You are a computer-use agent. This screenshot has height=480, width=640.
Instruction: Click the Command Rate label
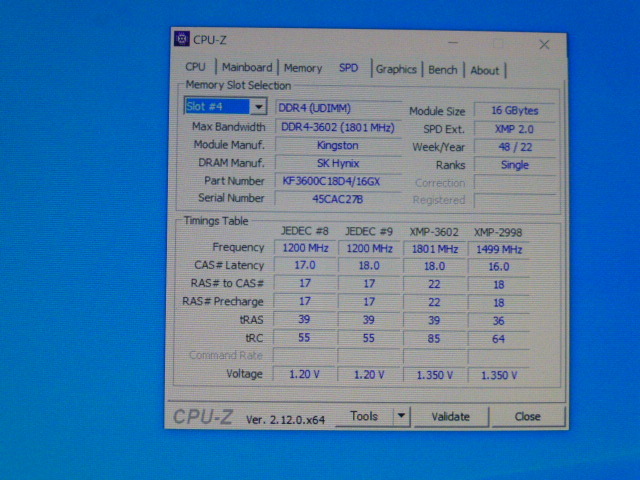point(226,355)
